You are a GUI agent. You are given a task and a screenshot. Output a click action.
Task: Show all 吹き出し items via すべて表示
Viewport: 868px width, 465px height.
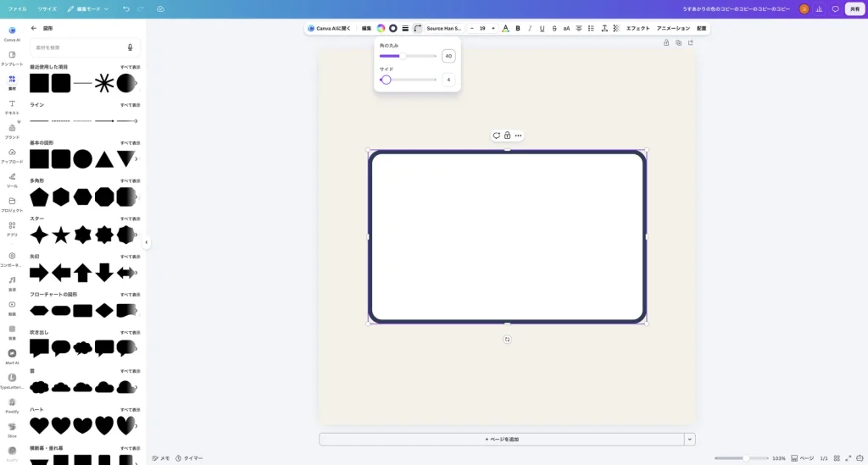(x=130, y=333)
